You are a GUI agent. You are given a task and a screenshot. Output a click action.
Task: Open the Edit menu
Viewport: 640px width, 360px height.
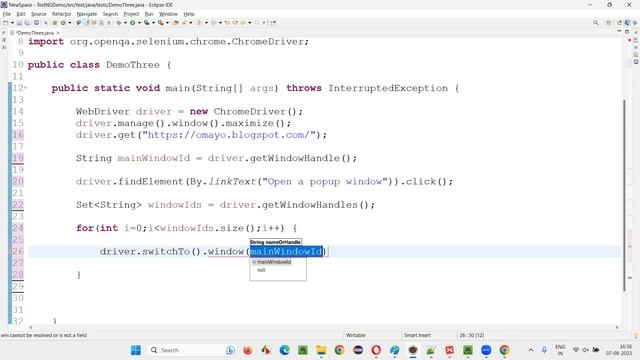point(20,14)
